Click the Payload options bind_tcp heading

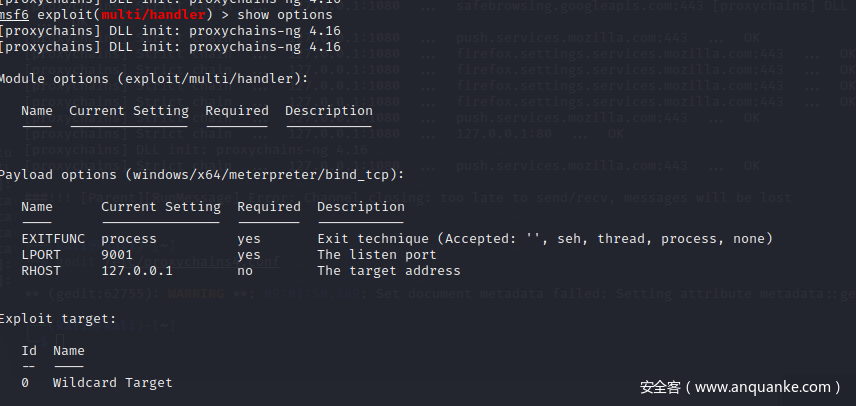click(x=200, y=174)
